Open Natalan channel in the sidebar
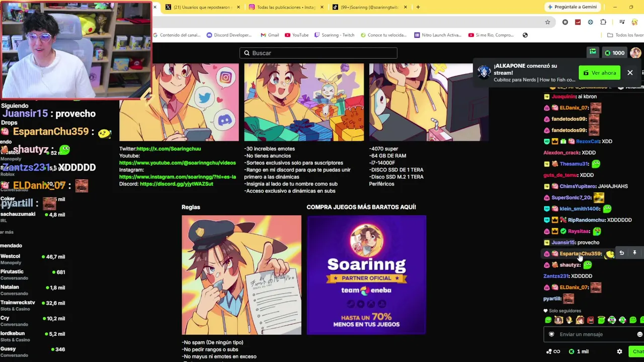The width and height of the screenshot is (644, 362). [33, 290]
